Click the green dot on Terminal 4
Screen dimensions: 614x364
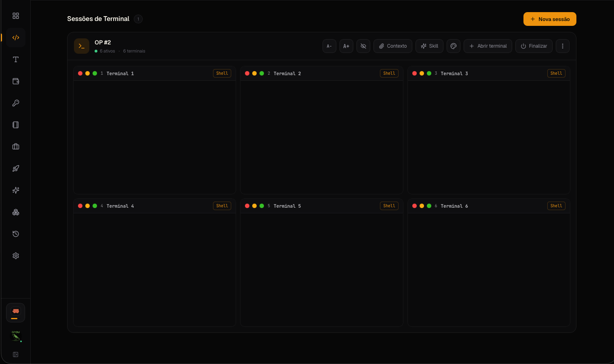(95, 206)
